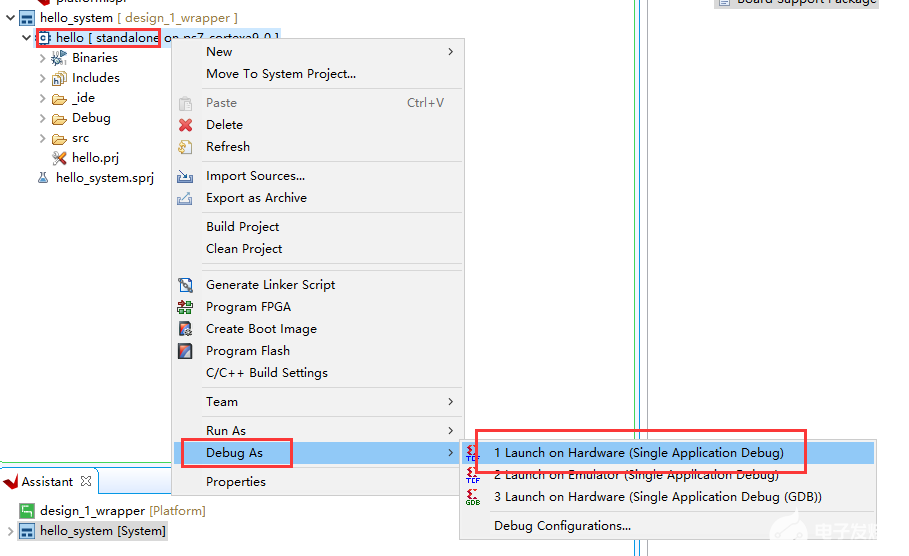This screenshot has width=909, height=556.
Task: Select Export as Archive
Action: click(x=319, y=198)
